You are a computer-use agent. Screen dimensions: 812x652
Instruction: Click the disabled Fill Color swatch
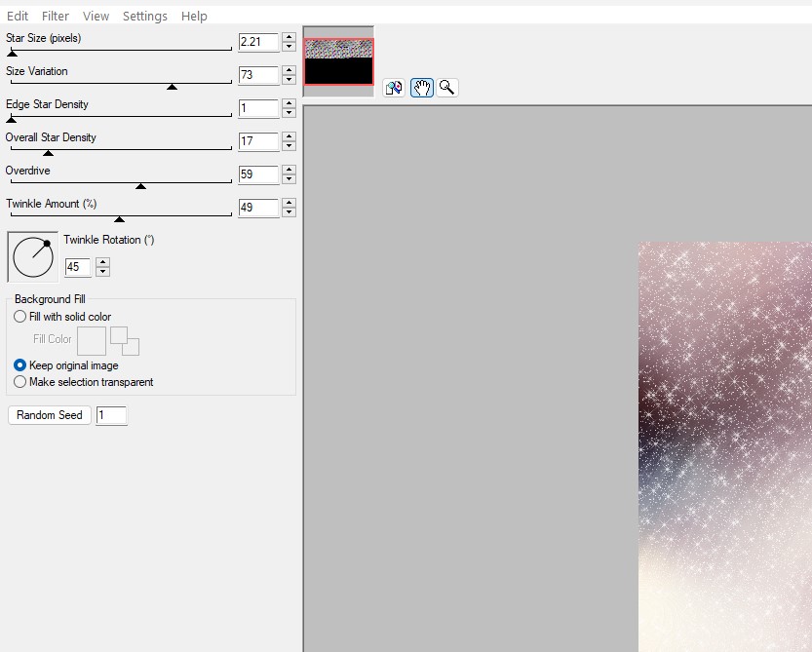click(x=92, y=341)
